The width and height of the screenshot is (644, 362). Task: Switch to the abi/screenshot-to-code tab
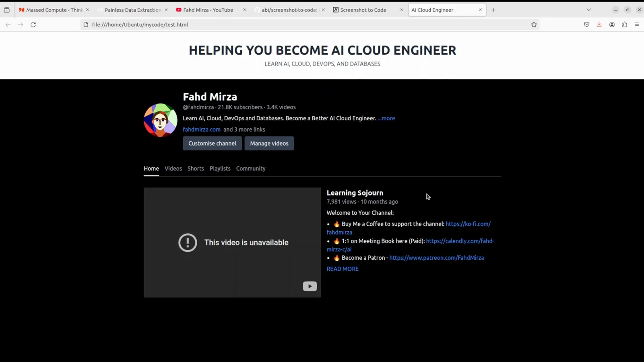289,10
